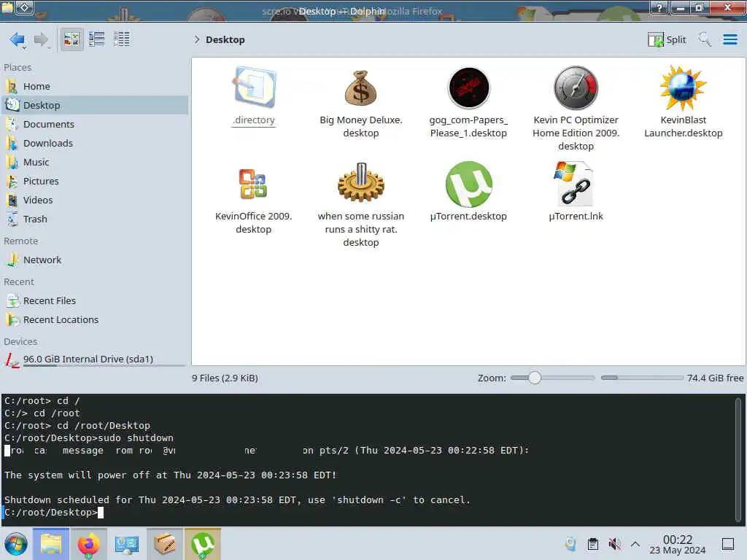
Task: Select KevinBlast Launcher sun icon
Action: (x=683, y=87)
